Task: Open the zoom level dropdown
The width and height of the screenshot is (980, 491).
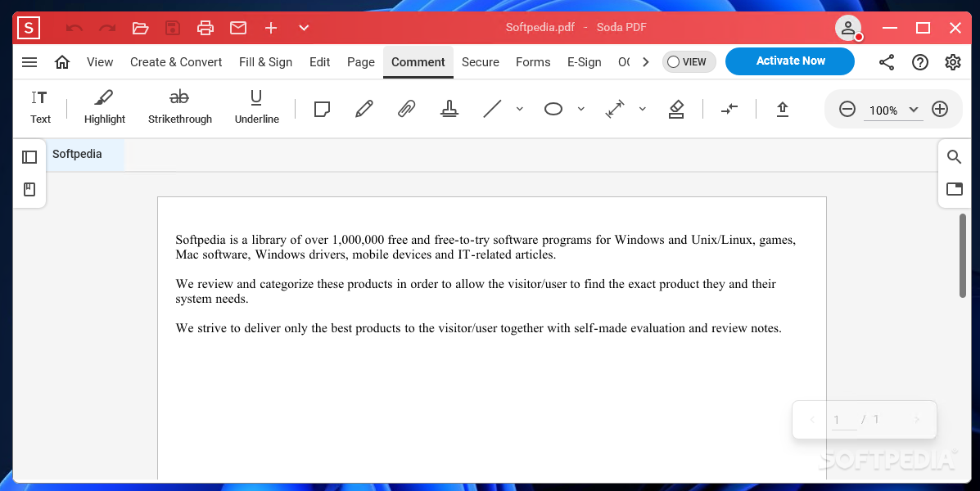Action: point(913,110)
